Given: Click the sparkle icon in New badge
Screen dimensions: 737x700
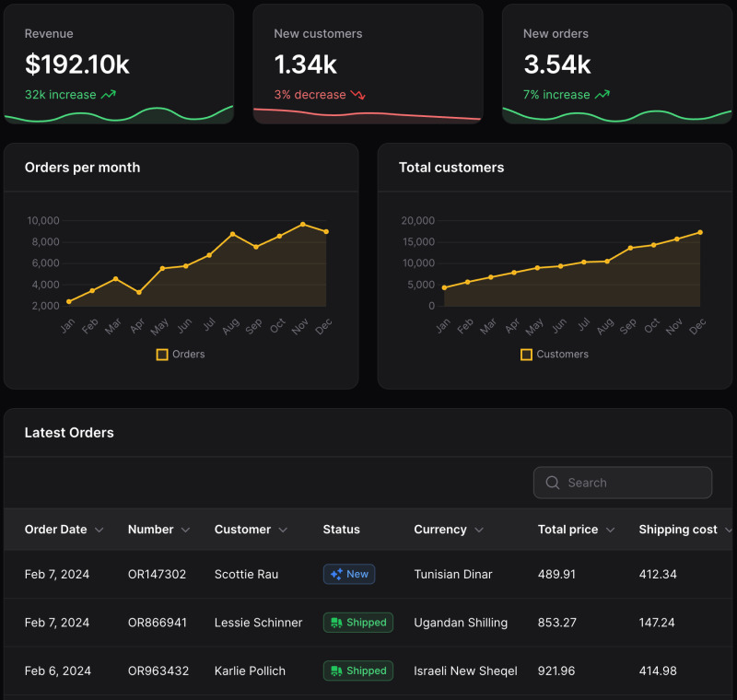Looking at the screenshot, I should (x=335, y=574).
